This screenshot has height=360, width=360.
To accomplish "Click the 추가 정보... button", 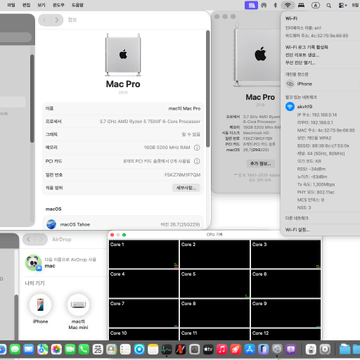I will (260, 164).
